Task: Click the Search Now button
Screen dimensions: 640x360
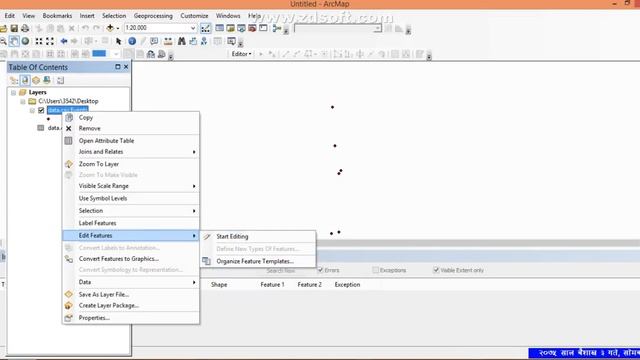Action: point(281,271)
